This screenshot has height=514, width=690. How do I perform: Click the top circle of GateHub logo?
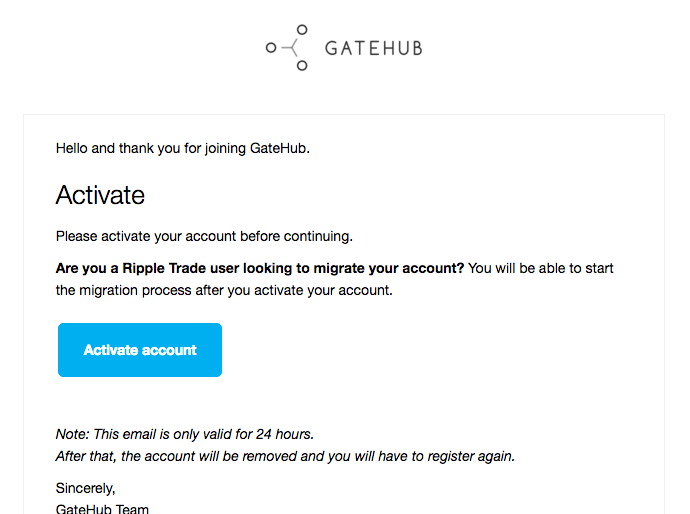(x=302, y=30)
